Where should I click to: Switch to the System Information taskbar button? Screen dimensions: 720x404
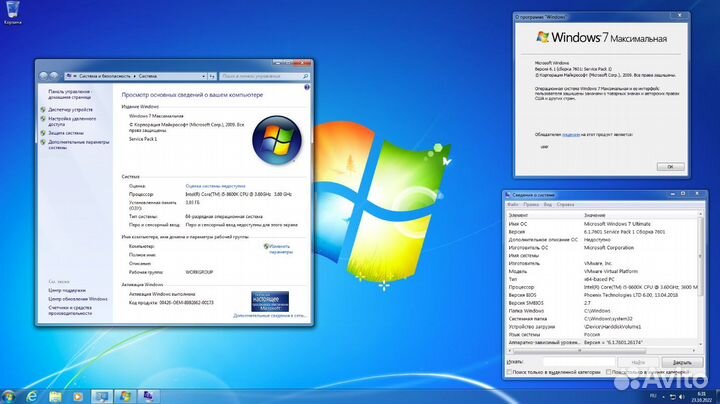click(148, 397)
